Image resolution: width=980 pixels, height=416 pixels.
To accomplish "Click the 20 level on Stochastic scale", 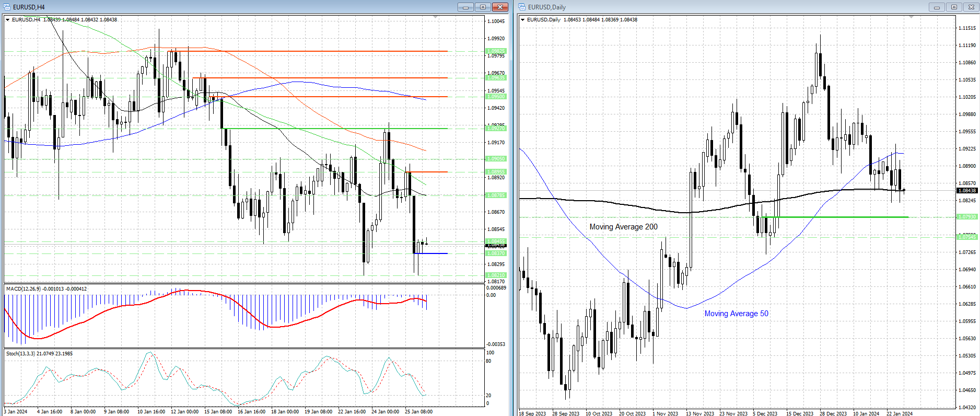I will pos(489,396).
